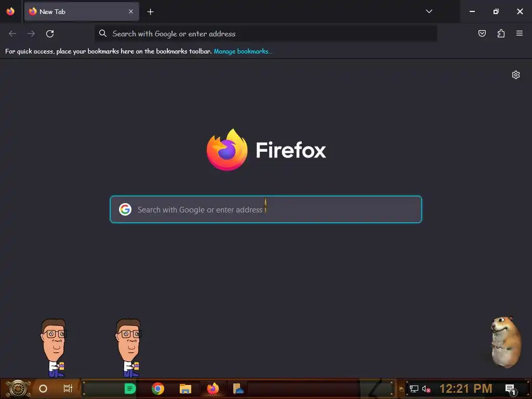
Task: Open new tab personalize gear settings
Action: tap(516, 75)
